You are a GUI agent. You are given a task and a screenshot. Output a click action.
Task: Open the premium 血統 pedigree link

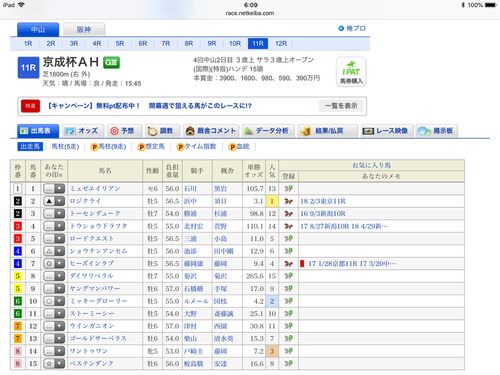pos(239,147)
